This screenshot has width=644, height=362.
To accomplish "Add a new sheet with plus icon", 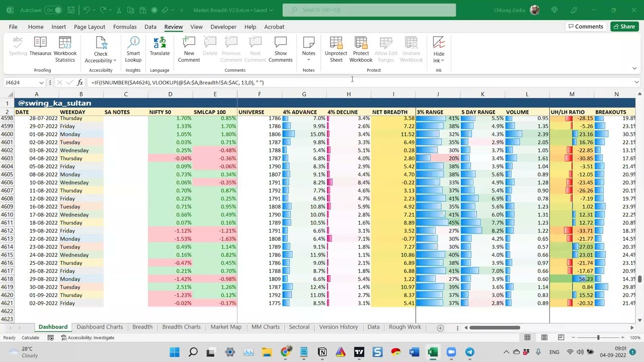I will point(440,328).
